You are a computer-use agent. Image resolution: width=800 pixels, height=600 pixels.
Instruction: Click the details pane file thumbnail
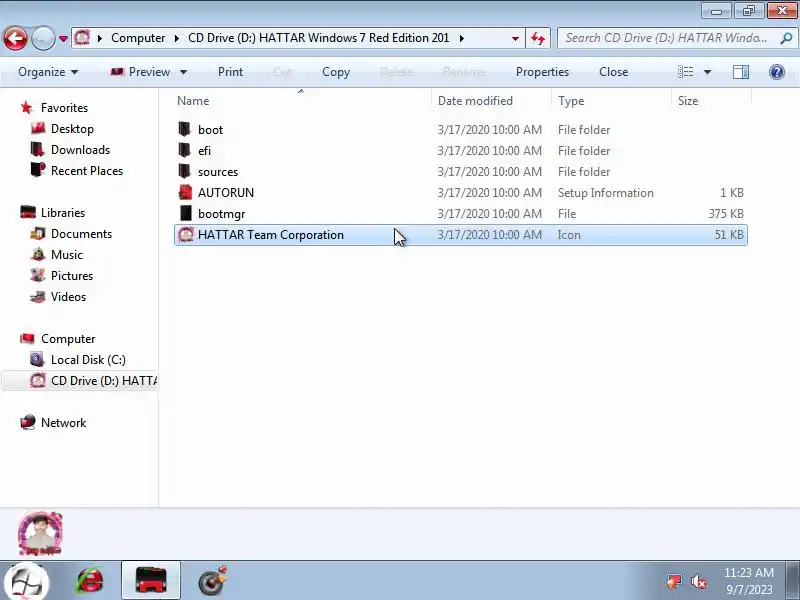coord(40,534)
